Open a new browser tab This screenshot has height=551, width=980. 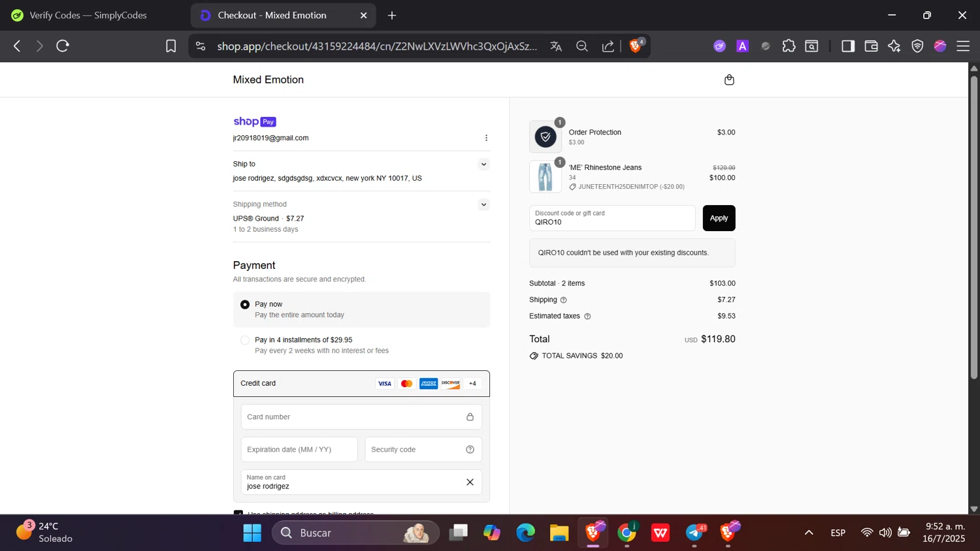(x=392, y=15)
